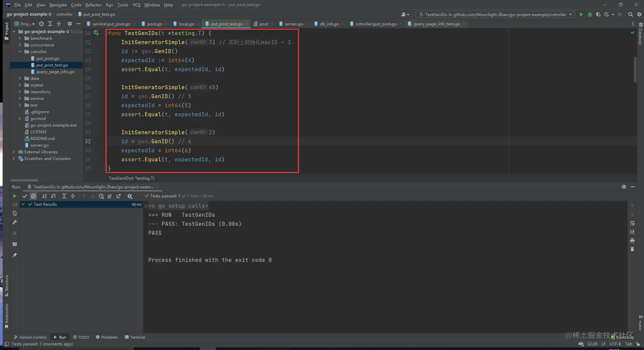
Task: Click the Project tree horizontal scrollbar
Action: pyautogui.click(x=24, y=180)
